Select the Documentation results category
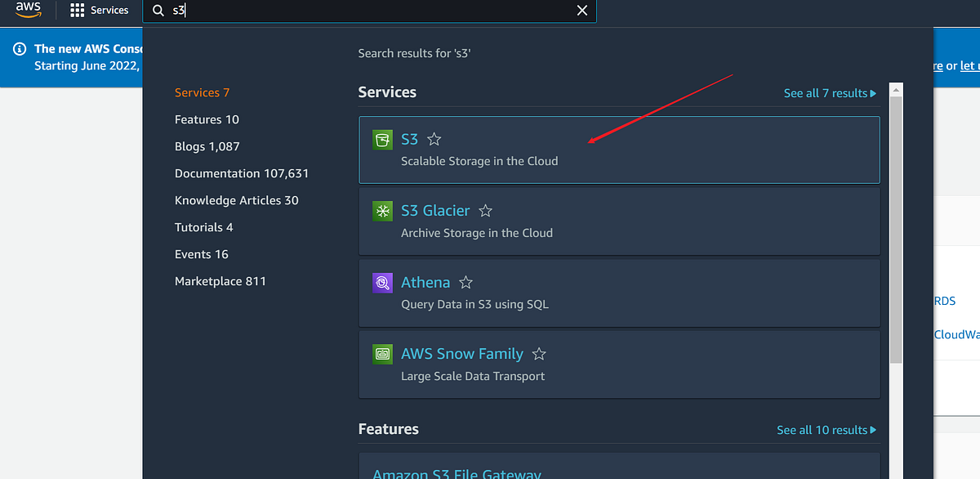The width and height of the screenshot is (980, 479). 242,172
